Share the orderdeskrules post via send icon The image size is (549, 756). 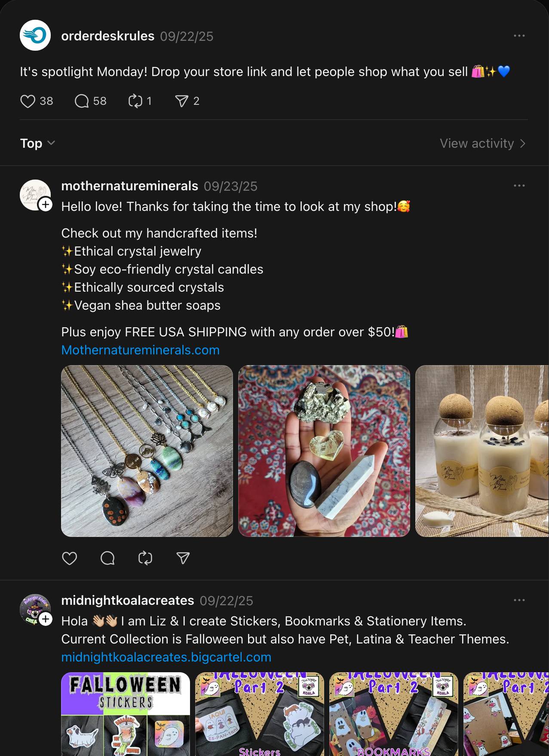[181, 101]
